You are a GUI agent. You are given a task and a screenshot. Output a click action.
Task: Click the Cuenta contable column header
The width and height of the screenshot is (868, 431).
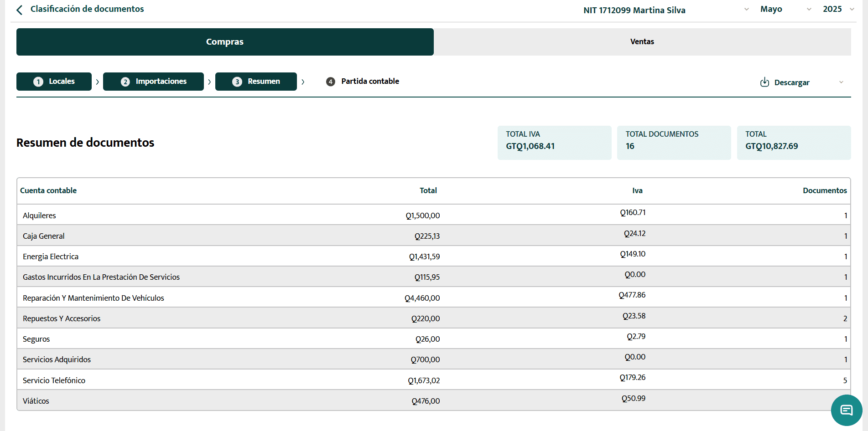pos(48,190)
